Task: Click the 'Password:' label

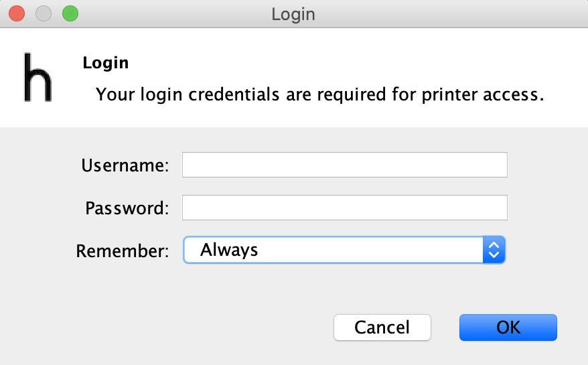Action: [x=127, y=208]
